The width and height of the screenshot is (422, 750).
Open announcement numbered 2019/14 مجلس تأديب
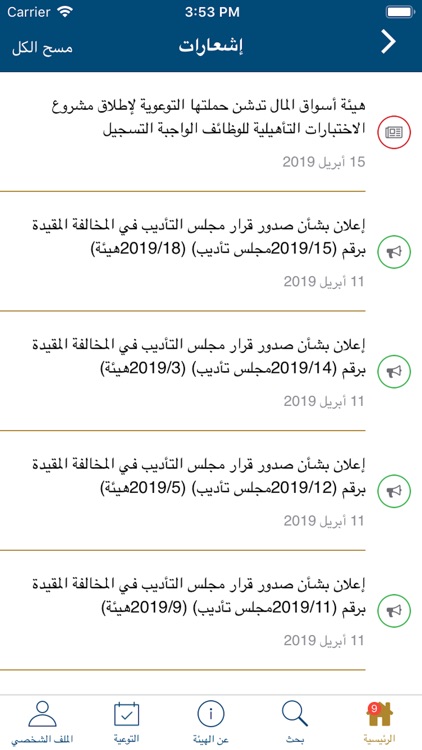(x=211, y=371)
